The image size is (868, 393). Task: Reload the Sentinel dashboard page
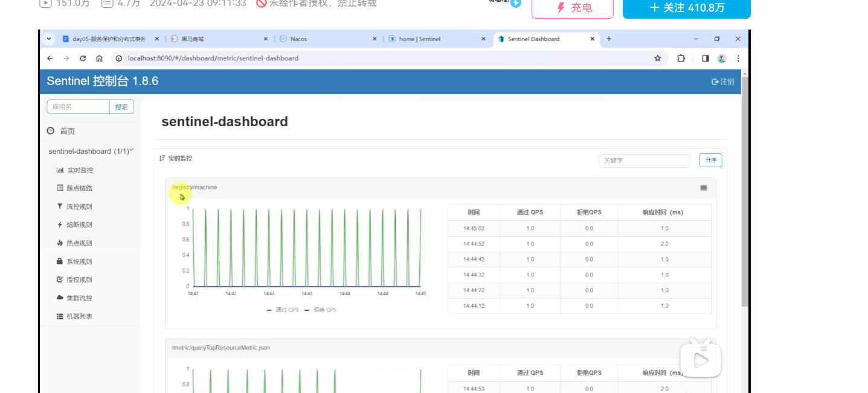pyautogui.click(x=83, y=59)
